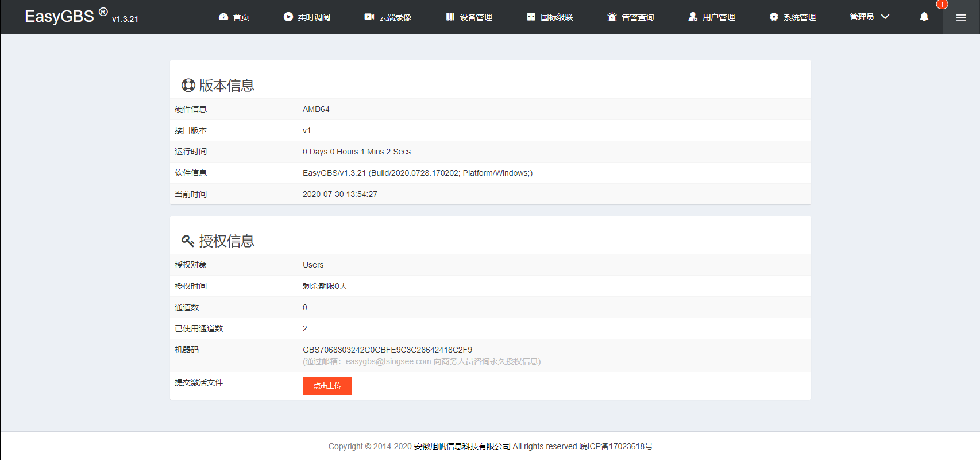The image size is (980, 460).
Task: Click the 皖ICP备17023618号 footer text
Action: pos(616,446)
